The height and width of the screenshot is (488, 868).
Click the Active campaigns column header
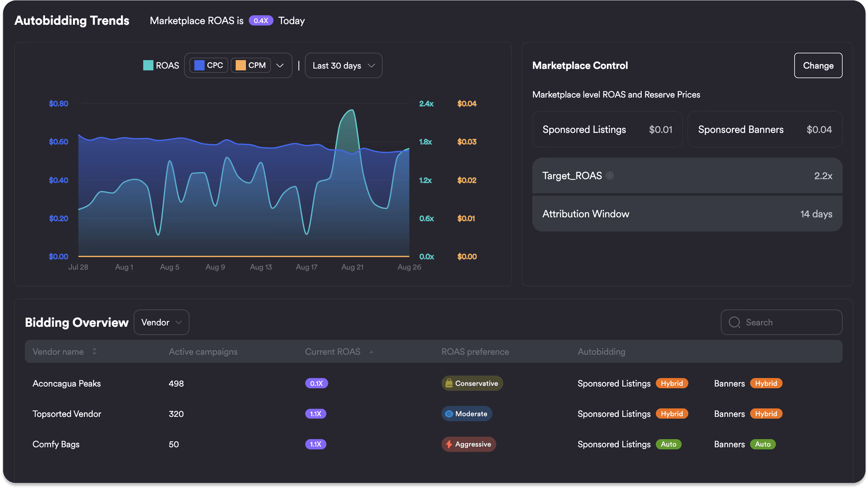(203, 352)
